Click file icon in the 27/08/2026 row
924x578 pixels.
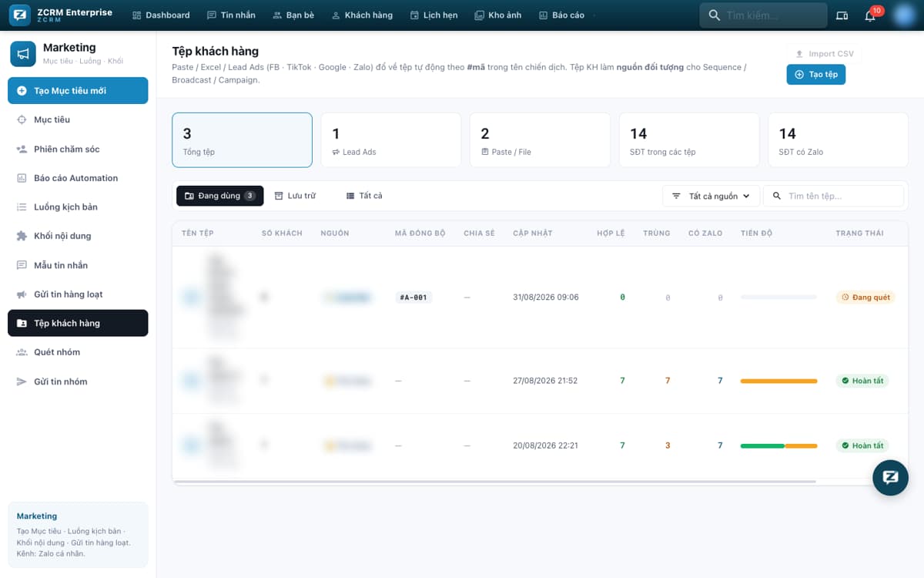tap(191, 381)
